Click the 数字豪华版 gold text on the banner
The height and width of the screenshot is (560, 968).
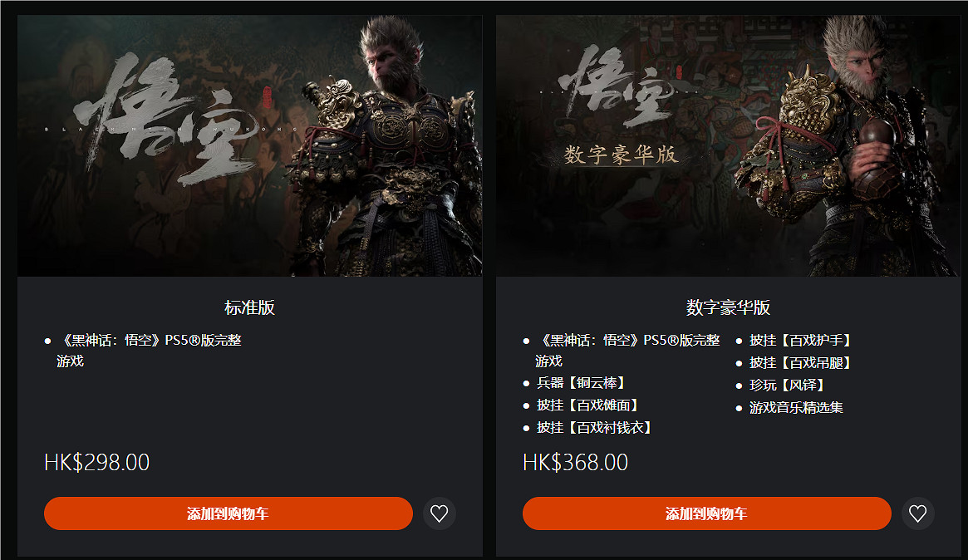[621, 155]
